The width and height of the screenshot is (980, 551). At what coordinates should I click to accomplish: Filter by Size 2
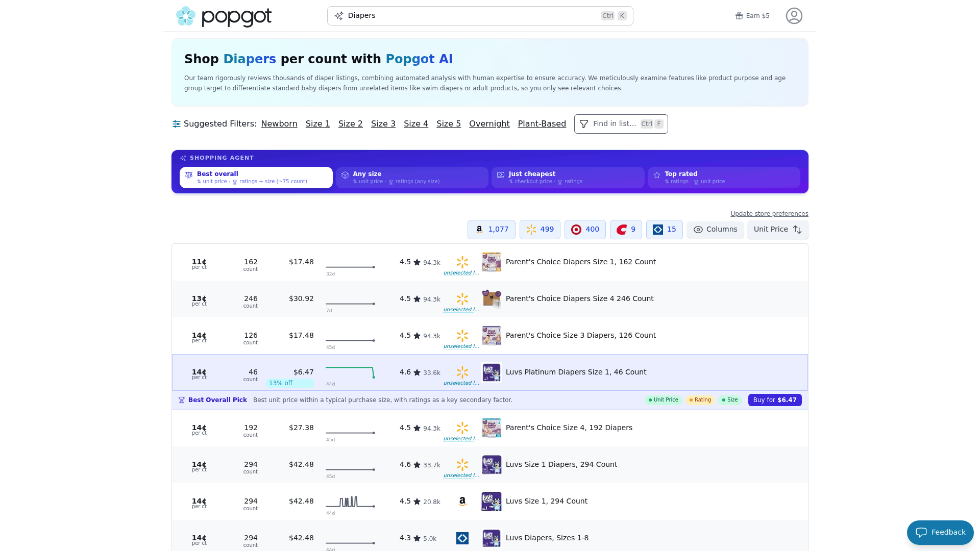pyautogui.click(x=351, y=124)
